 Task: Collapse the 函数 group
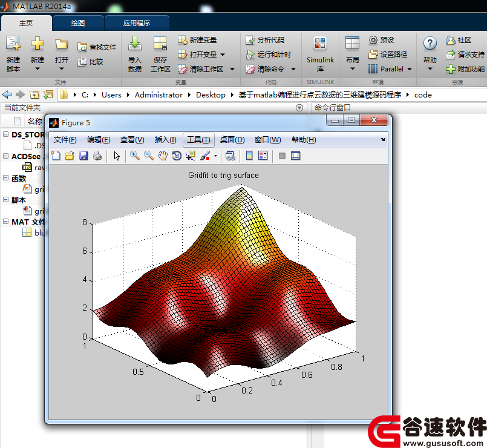pos(5,178)
